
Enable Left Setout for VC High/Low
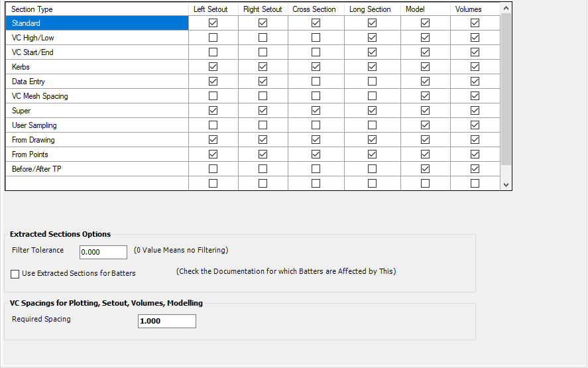click(213, 38)
